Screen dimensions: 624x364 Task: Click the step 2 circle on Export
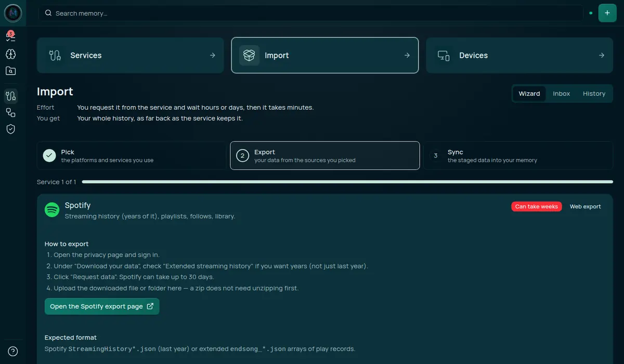pyautogui.click(x=242, y=155)
